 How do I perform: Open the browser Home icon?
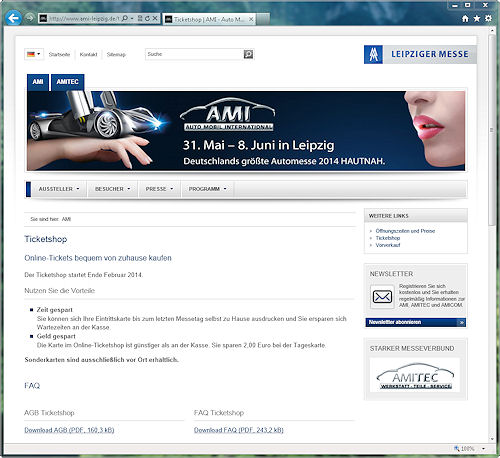465,19
